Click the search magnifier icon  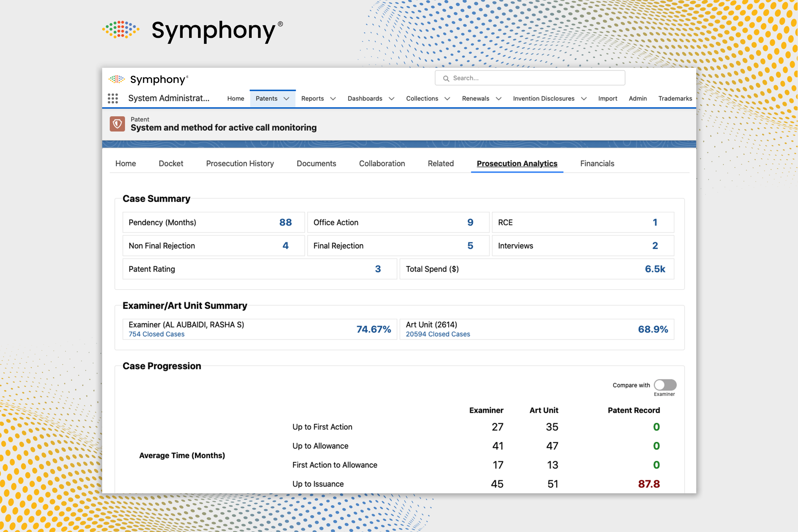446,78
